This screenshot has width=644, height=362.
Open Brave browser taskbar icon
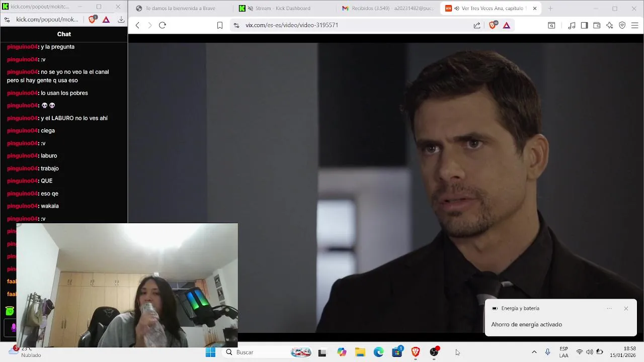416,352
